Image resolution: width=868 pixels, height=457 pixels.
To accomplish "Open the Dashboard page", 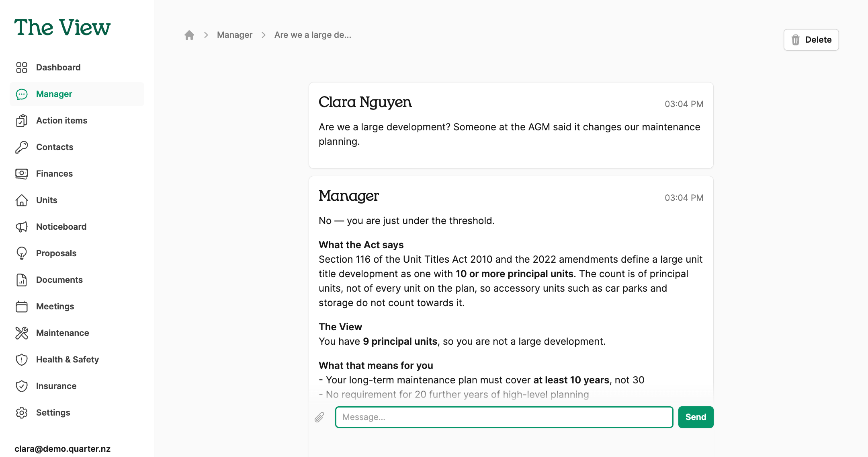I will click(x=77, y=68).
